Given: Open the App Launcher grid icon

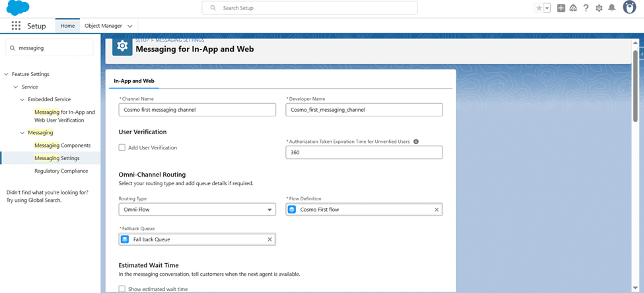Looking at the screenshot, I should (x=16, y=26).
